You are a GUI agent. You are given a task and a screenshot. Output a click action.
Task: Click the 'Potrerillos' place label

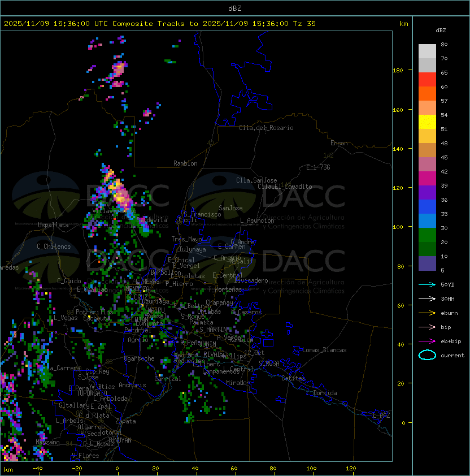94,311
